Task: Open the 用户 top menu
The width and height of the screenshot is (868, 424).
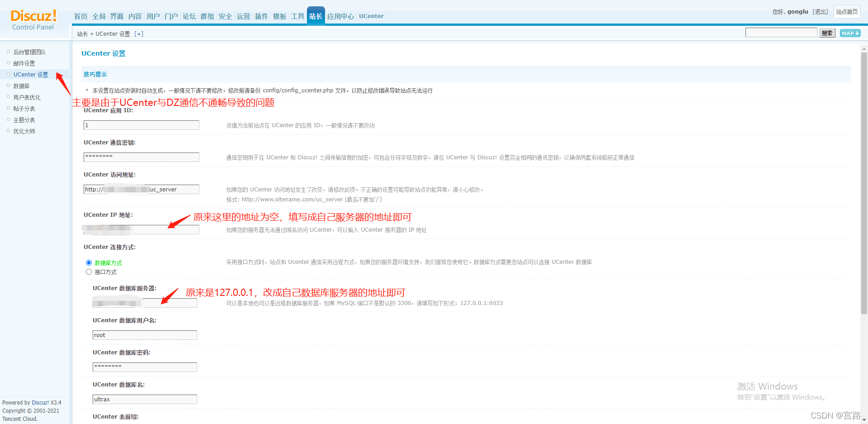Action: point(153,16)
